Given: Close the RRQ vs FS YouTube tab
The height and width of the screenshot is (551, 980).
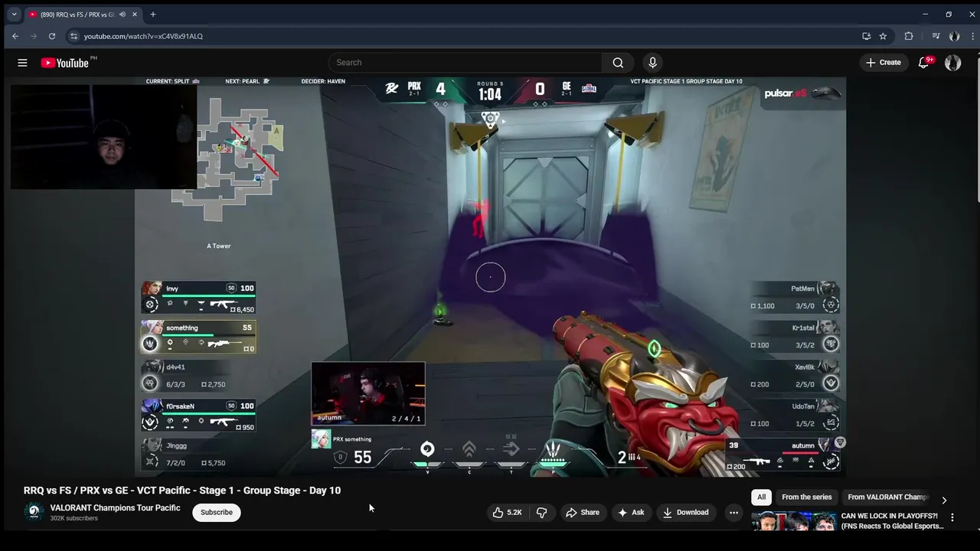Looking at the screenshot, I should point(135,15).
